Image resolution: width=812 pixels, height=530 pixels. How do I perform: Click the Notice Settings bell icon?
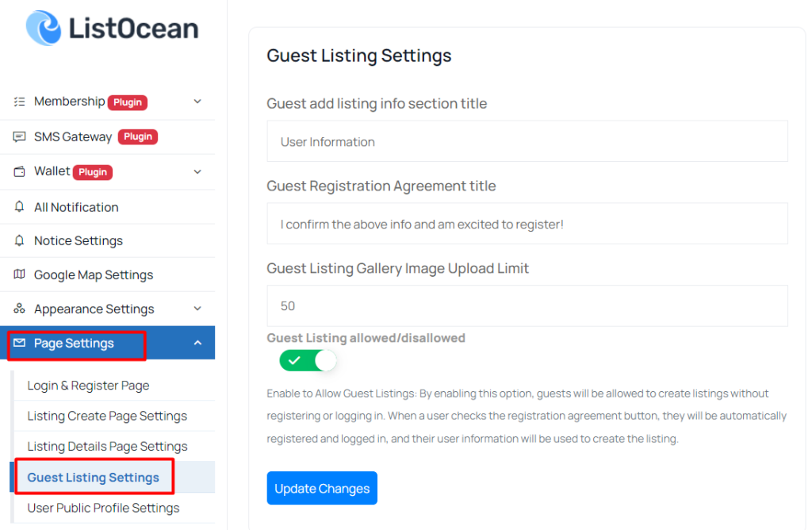pyautogui.click(x=19, y=240)
